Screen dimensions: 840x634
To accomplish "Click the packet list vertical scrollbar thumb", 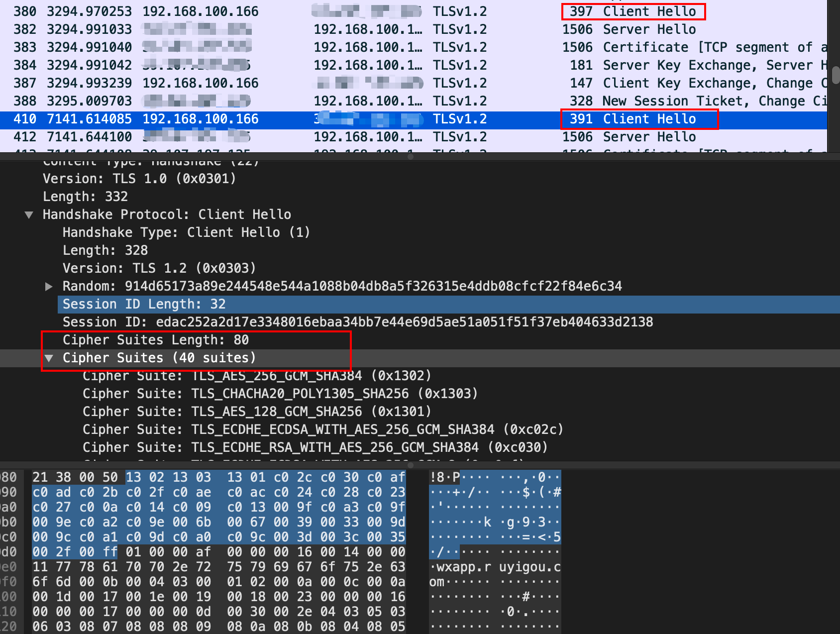I will [836, 75].
